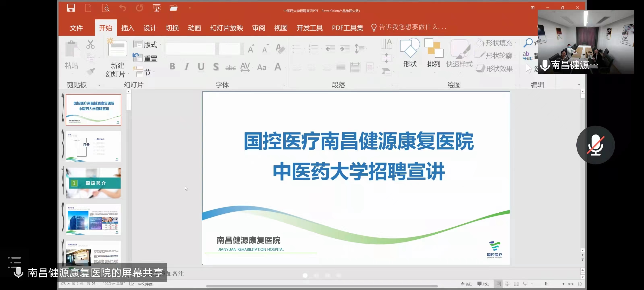Click the New document icon

click(x=88, y=8)
